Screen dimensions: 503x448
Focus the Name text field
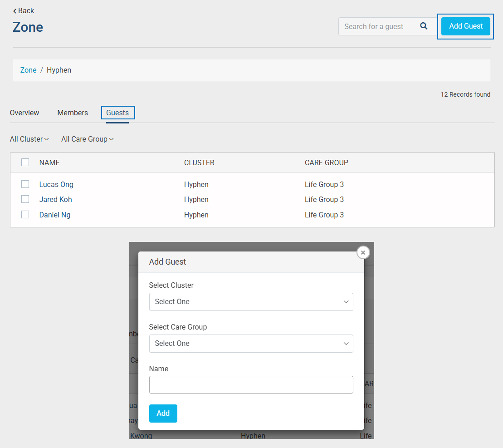click(251, 384)
